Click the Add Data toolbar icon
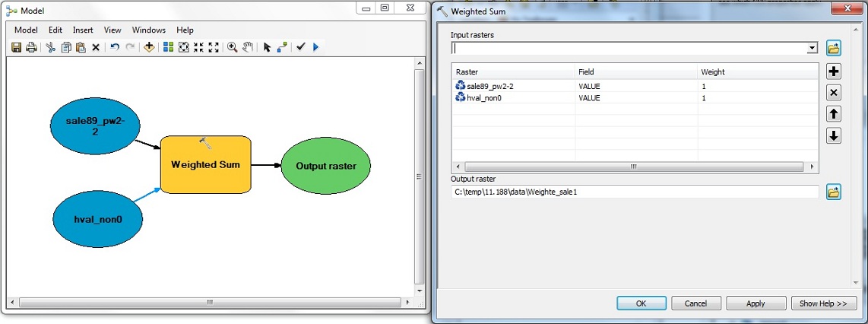 point(149,47)
